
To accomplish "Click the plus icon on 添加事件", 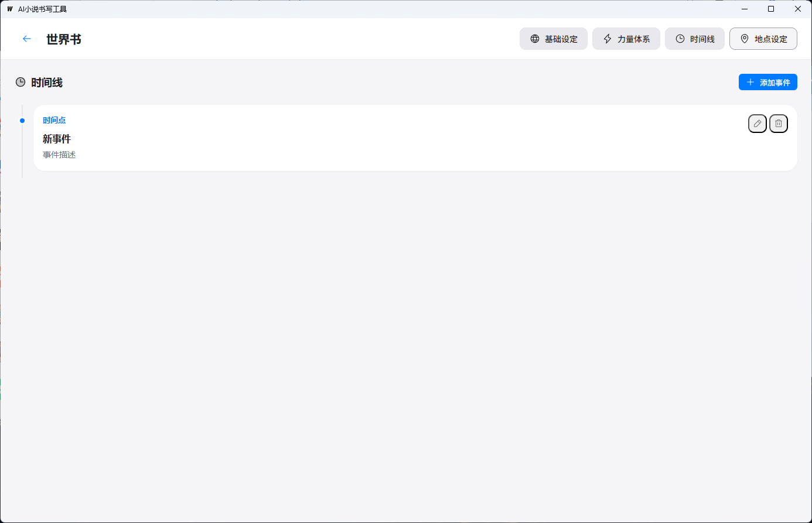I will pyautogui.click(x=750, y=83).
